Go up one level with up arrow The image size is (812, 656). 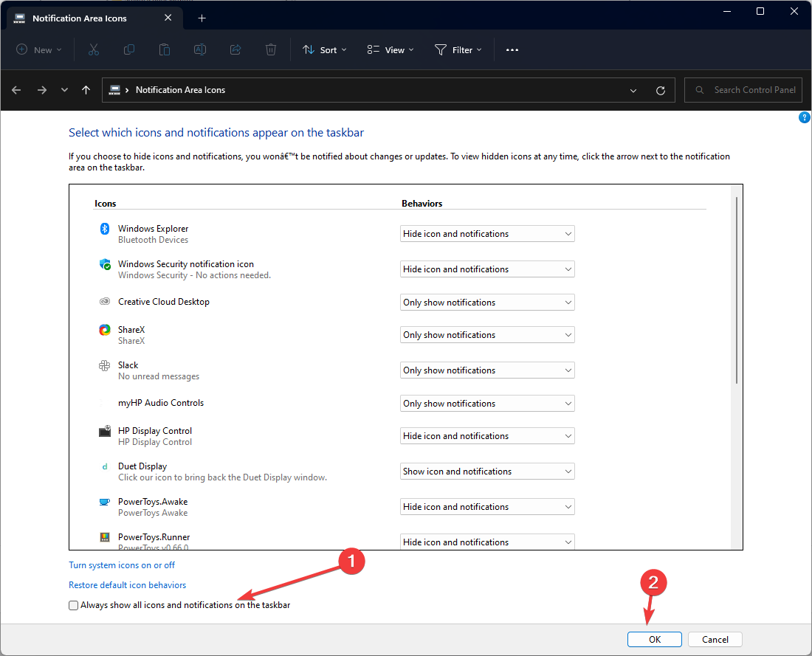pos(86,90)
